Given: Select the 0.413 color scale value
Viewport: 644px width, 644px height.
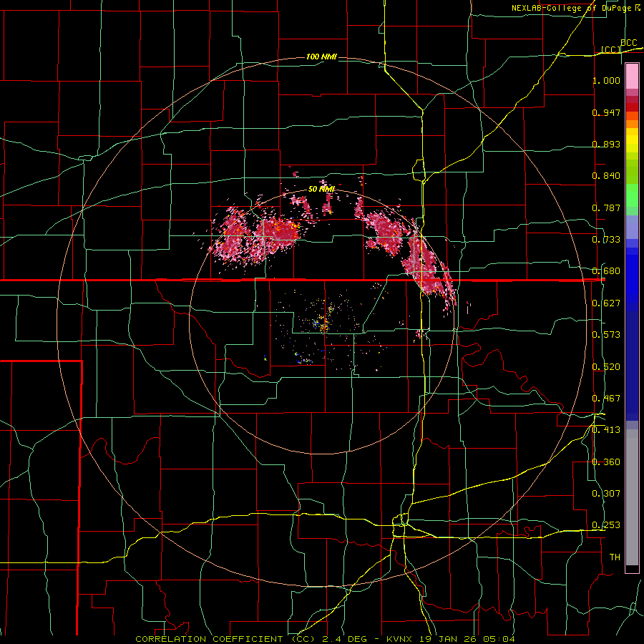Looking at the screenshot, I should coord(606,430).
